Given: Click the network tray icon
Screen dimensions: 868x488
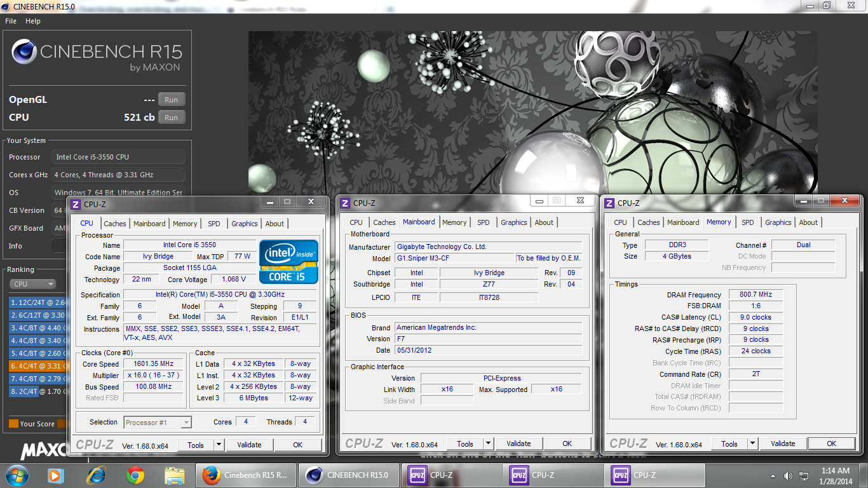Looking at the screenshot, I should click(x=804, y=475).
